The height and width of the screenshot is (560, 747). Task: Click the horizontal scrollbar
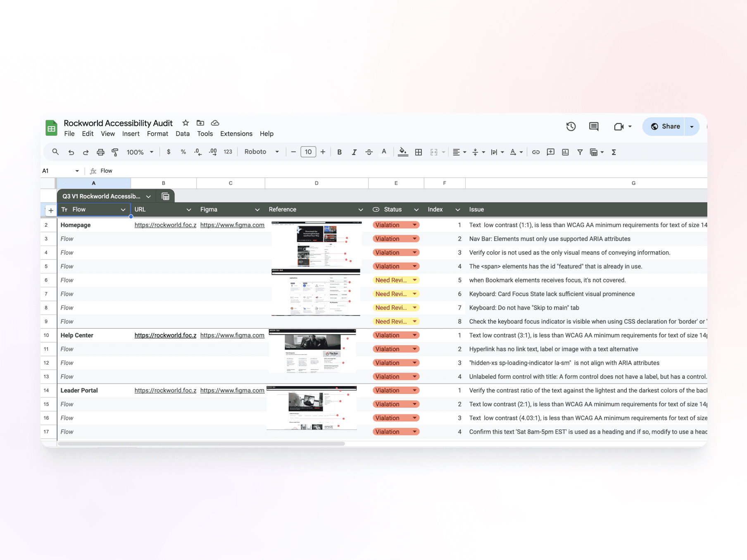click(x=201, y=444)
